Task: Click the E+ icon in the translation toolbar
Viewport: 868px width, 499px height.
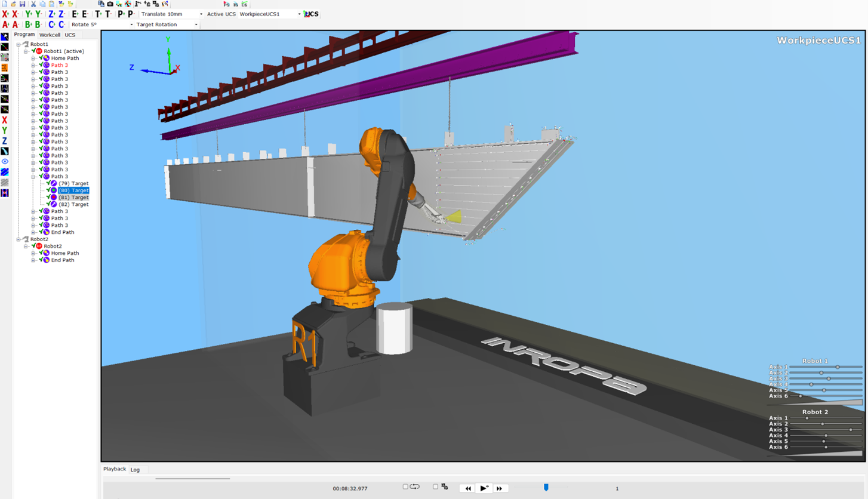Action: (75, 14)
